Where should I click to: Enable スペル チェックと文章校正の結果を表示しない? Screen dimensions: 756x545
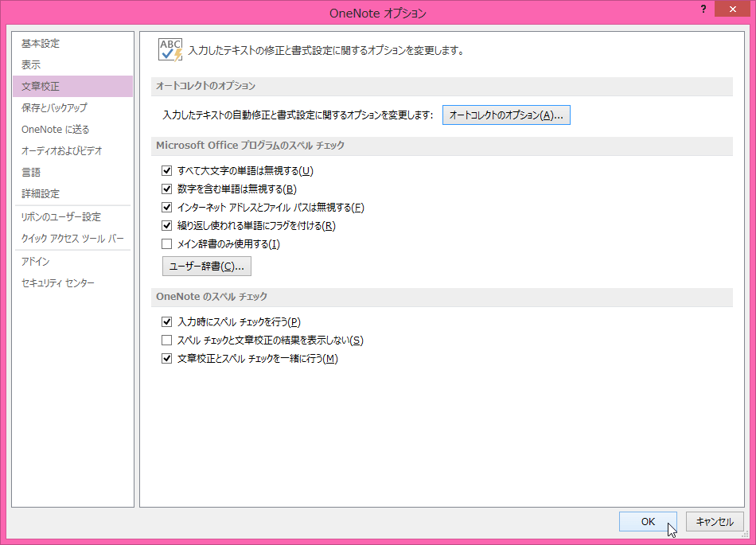click(167, 341)
